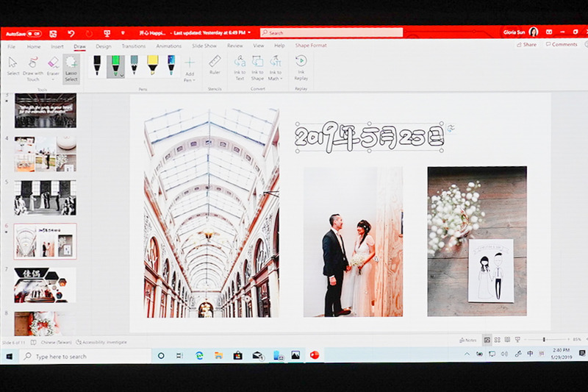Show hidden system tray icons
Viewport: 588px width, 392px height.
(467, 354)
